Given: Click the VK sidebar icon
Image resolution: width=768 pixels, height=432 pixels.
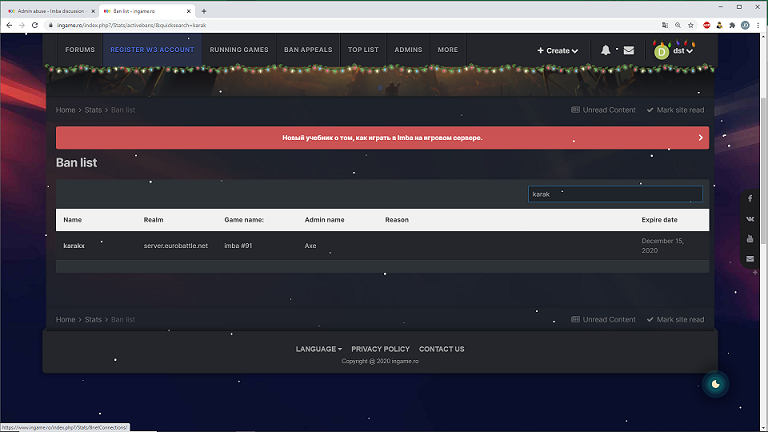Looking at the screenshot, I should 750,219.
